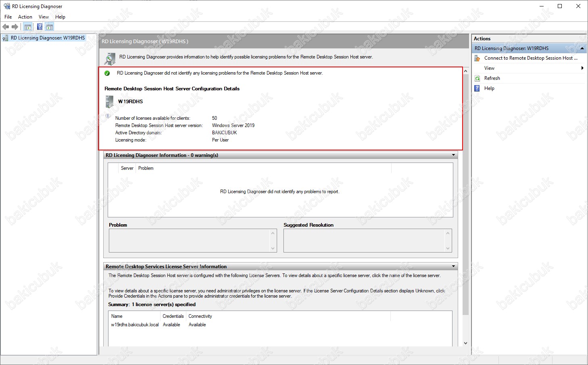Click the Name column header in license servers
Image resolution: width=588 pixels, height=365 pixels.
[x=135, y=316]
